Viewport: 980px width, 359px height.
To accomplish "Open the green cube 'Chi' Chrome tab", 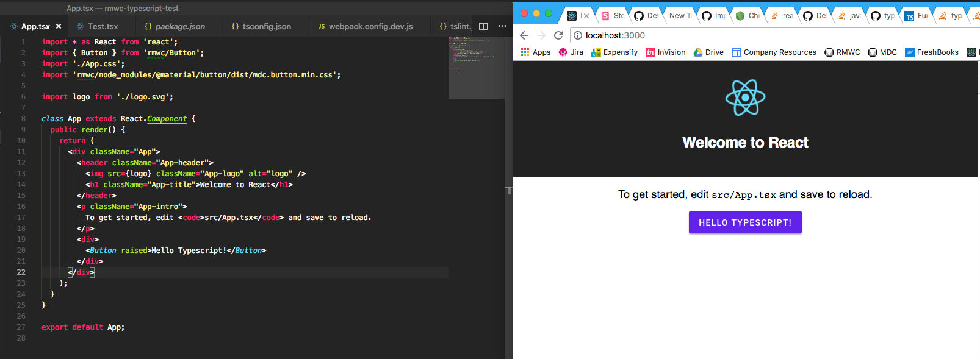I will [x=748, y=16].
